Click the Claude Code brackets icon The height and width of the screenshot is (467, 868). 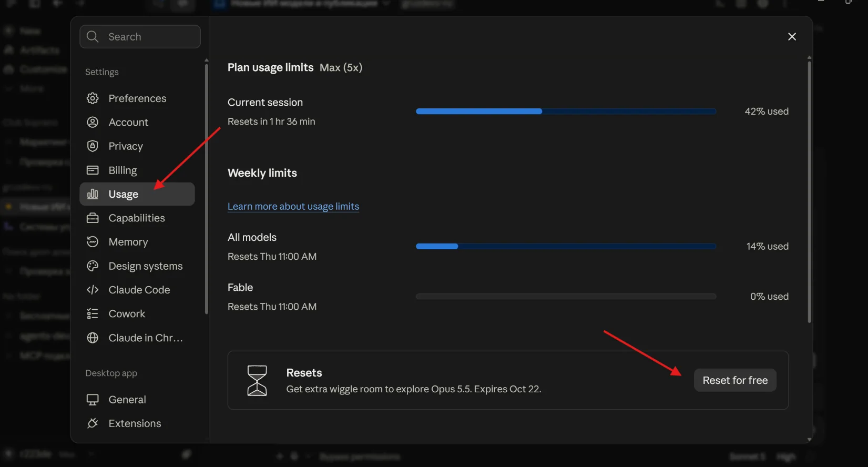[x=93, y=290]
